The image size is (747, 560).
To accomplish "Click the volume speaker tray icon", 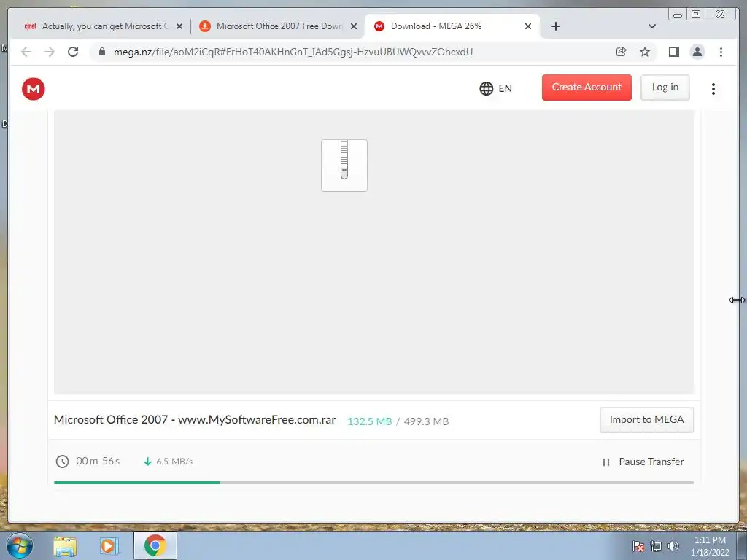I will [x=673, y=546].
